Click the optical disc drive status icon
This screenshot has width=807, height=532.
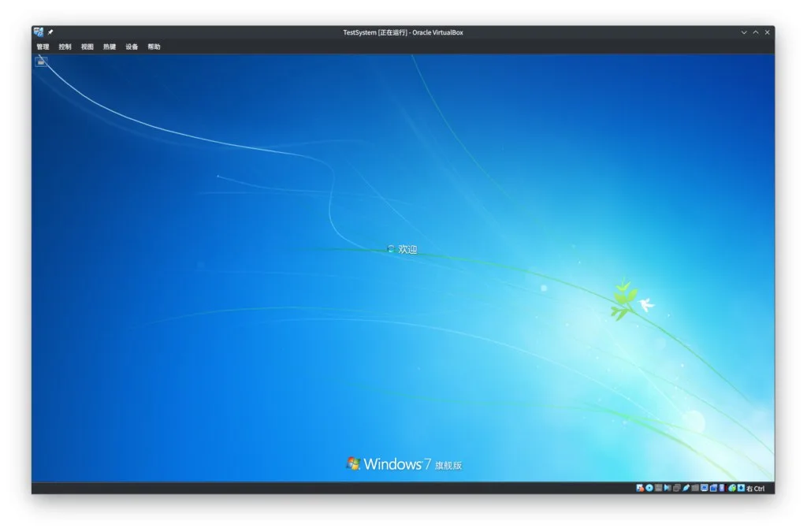pyautogui.click(x=649, y=488)
